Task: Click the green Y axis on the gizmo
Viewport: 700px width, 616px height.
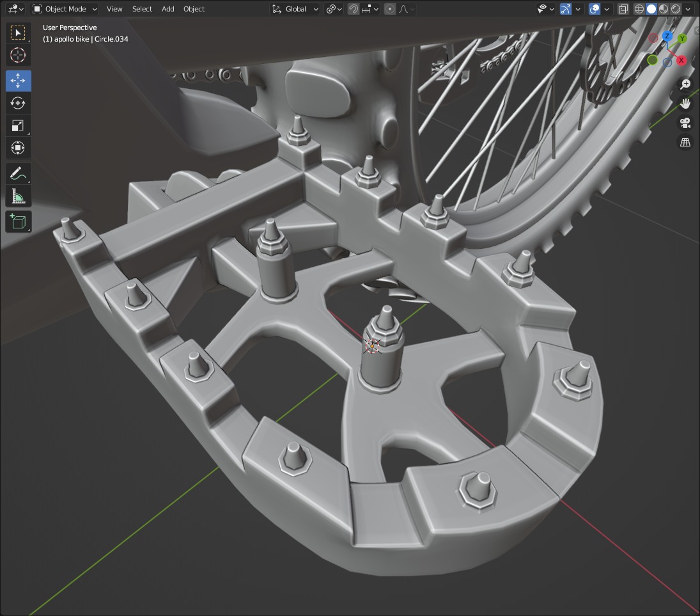Action: [x=682, y=39]
